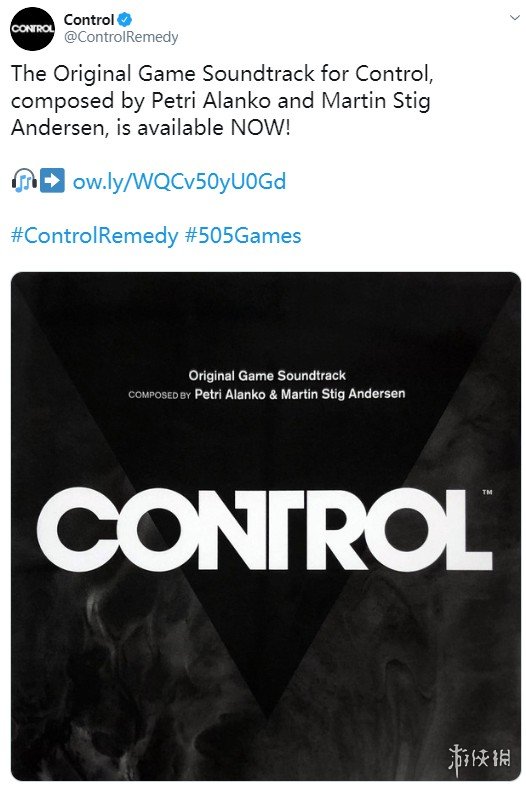Click the tweet body text
526x788 pixels.
[222, 101]
